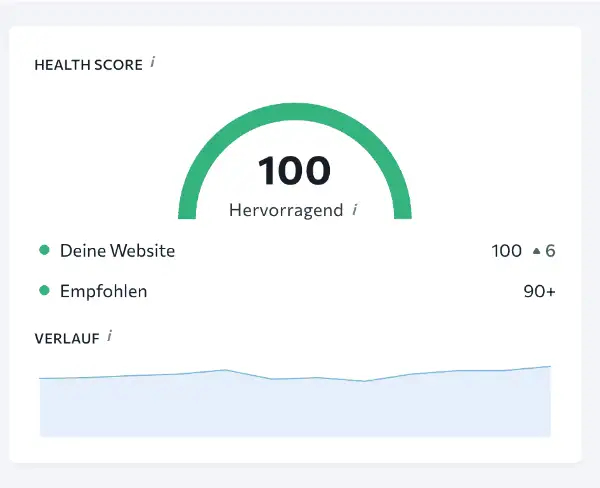Click the green dot before Empfohlen
Viewport: 600px width, 488px height.
(44, 291)
